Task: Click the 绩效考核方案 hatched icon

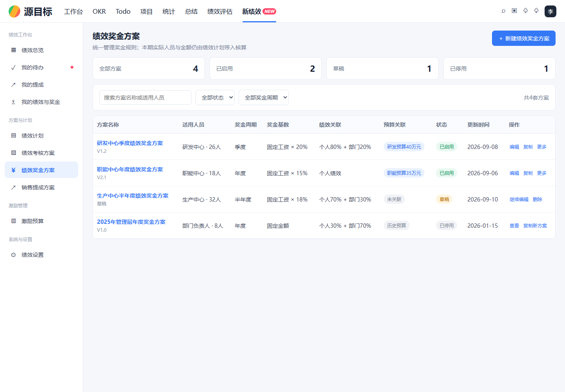Action: point(14,153)
